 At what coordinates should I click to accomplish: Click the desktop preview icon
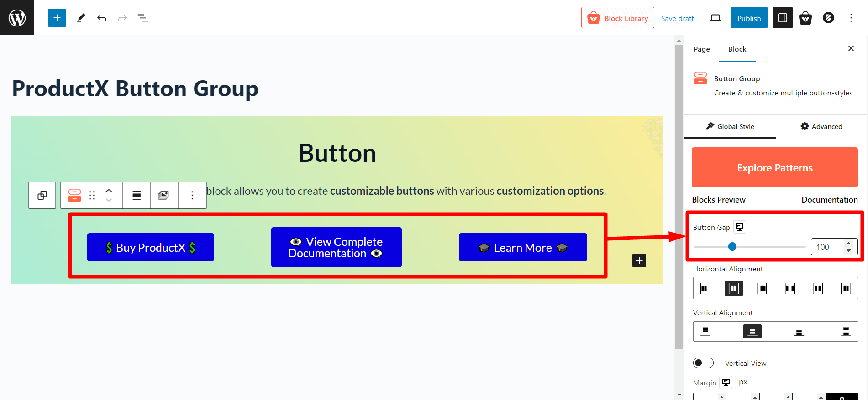715,17
